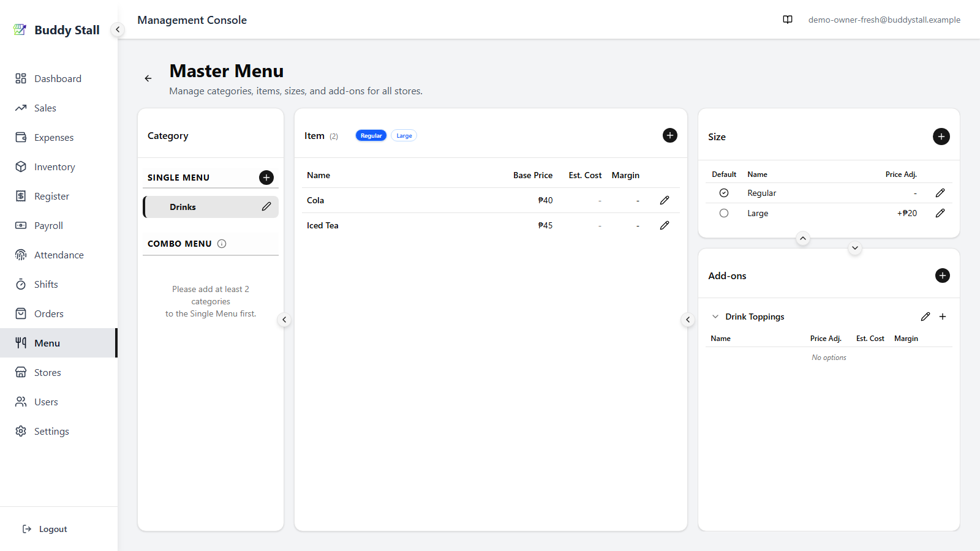Edit the Iced Tea item
Viewport: 980px width, 551px height.
(665, 225)
